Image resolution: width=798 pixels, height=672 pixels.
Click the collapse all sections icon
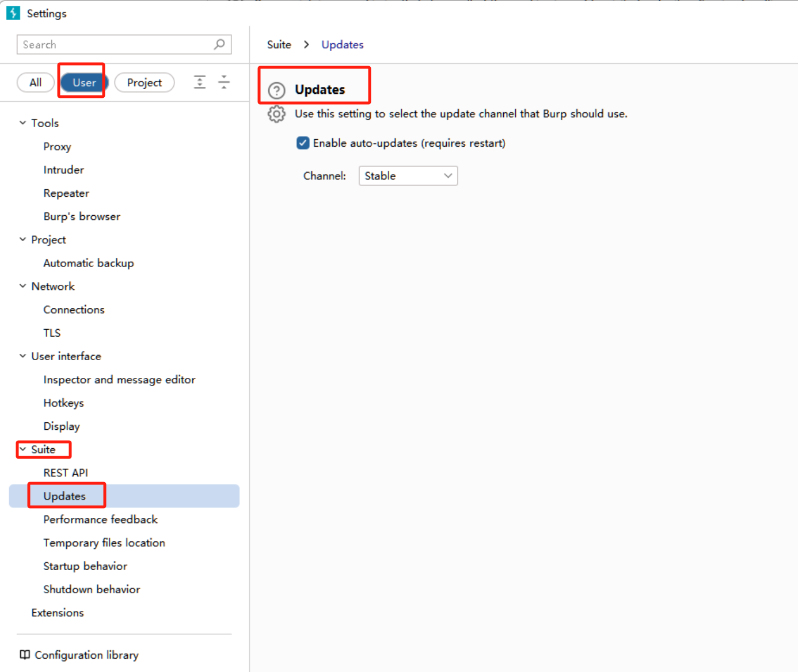[224, 82]
